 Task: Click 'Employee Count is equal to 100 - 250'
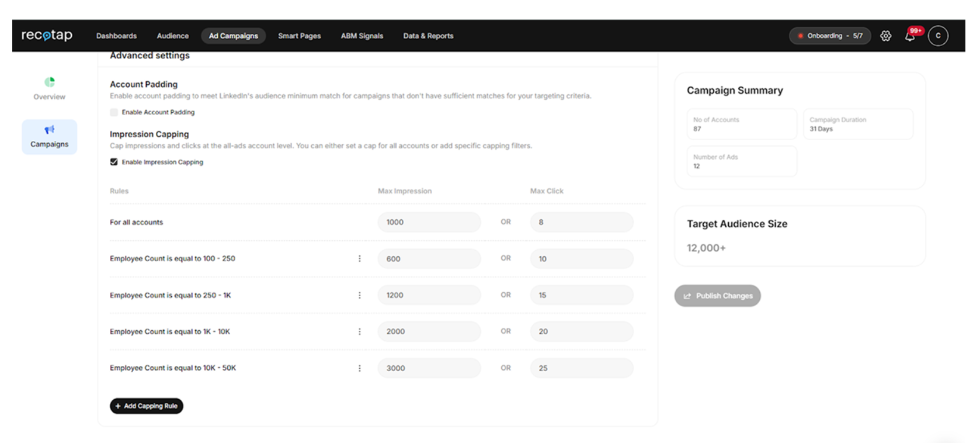(172, 258)
